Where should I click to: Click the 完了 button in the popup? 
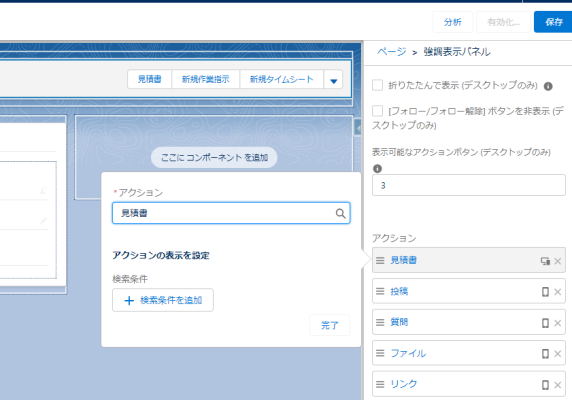[x=329, y=325]
